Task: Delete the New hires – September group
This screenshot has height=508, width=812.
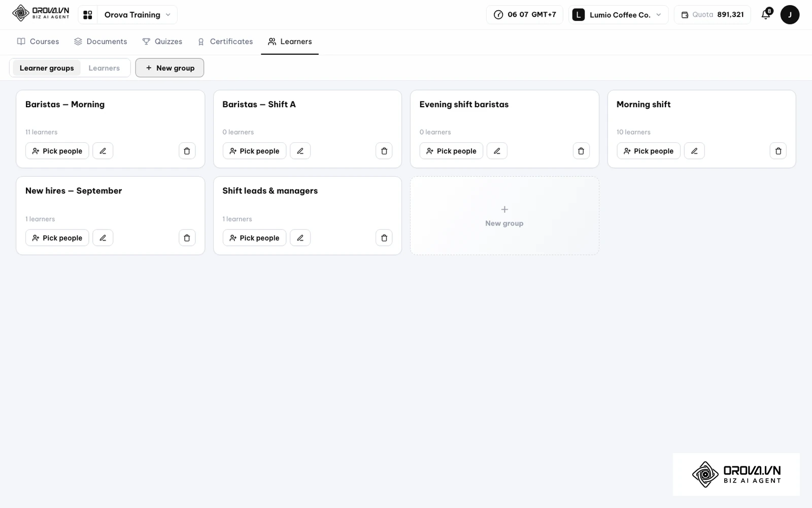Action: (187, 238)
